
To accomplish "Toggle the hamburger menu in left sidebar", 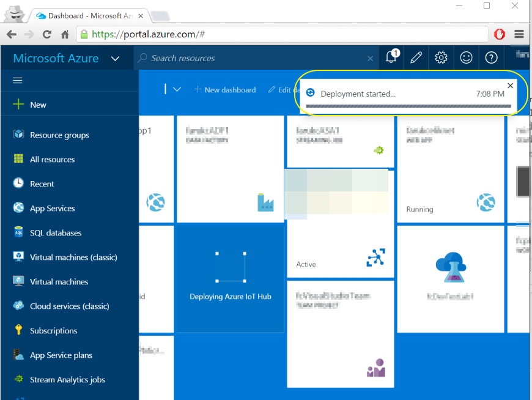I will click(18, 80).
